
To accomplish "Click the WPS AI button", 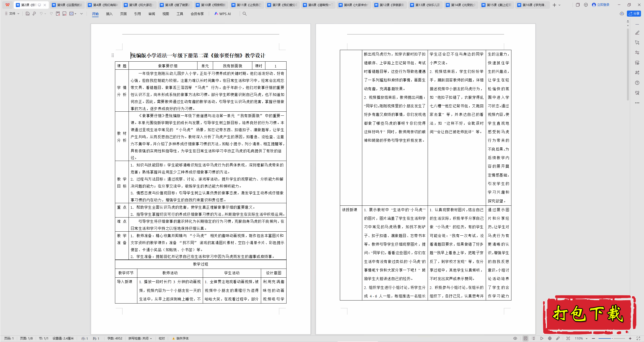I will 223,14.
